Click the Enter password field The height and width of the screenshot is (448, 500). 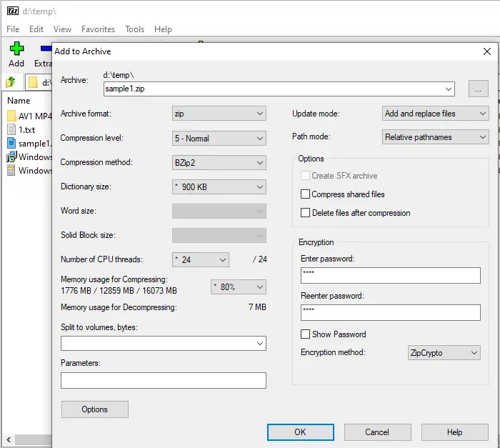point(390,275)
